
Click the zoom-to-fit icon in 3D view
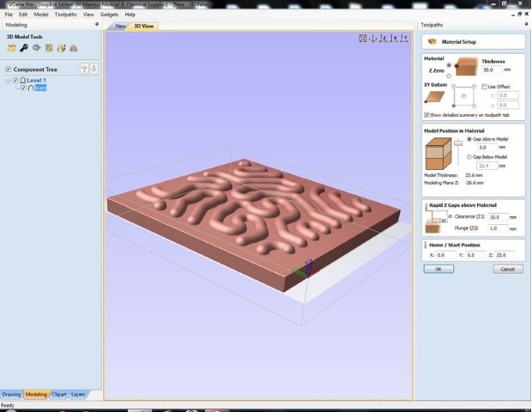363,39
